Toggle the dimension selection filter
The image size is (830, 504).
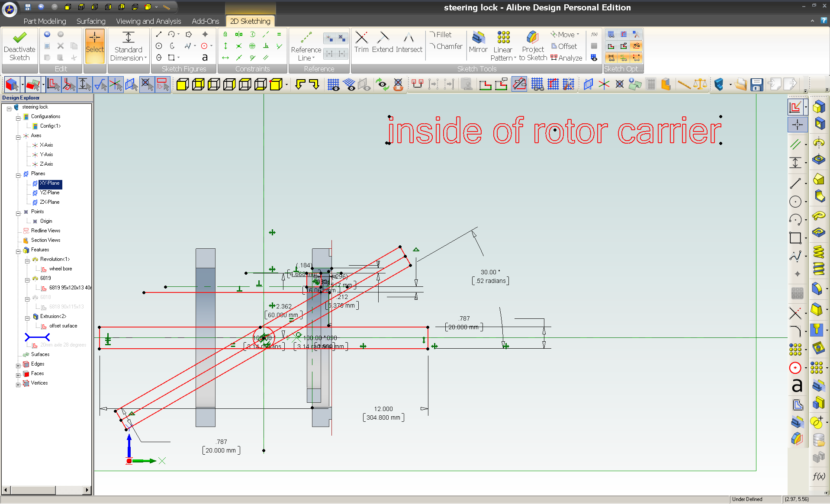coord(85,84)
